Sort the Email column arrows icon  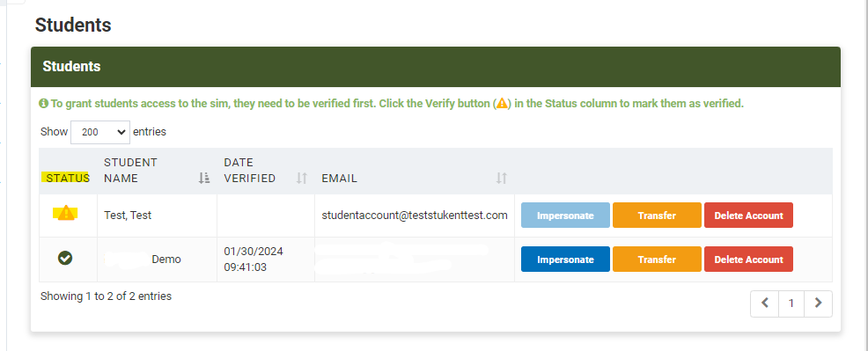click(x=502, y=178)
